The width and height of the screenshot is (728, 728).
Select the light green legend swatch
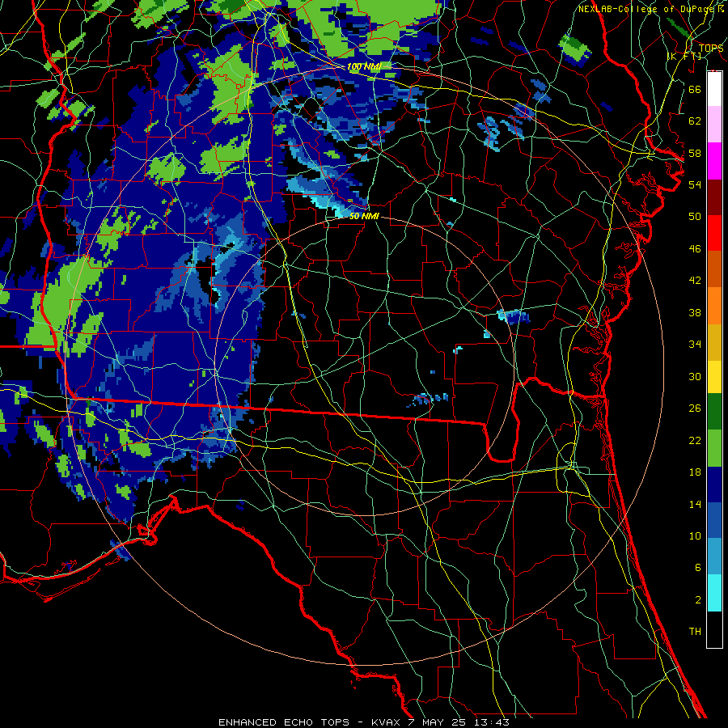[x=714, y=448]
